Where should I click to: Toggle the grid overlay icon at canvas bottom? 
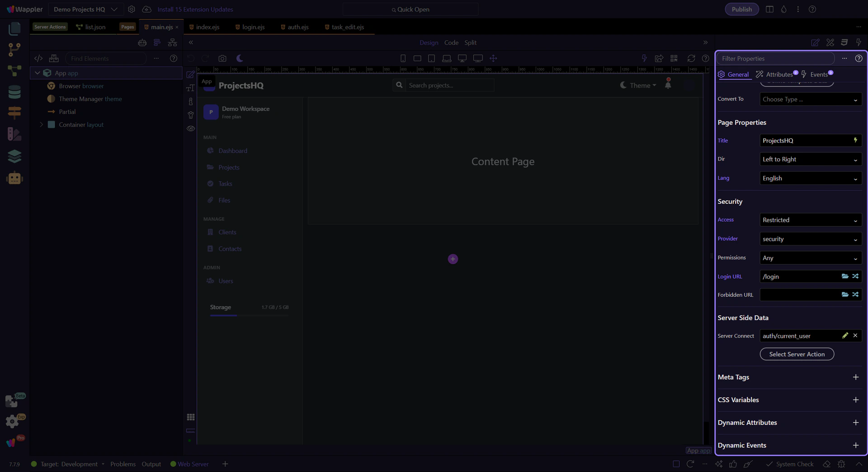point(191,417)
